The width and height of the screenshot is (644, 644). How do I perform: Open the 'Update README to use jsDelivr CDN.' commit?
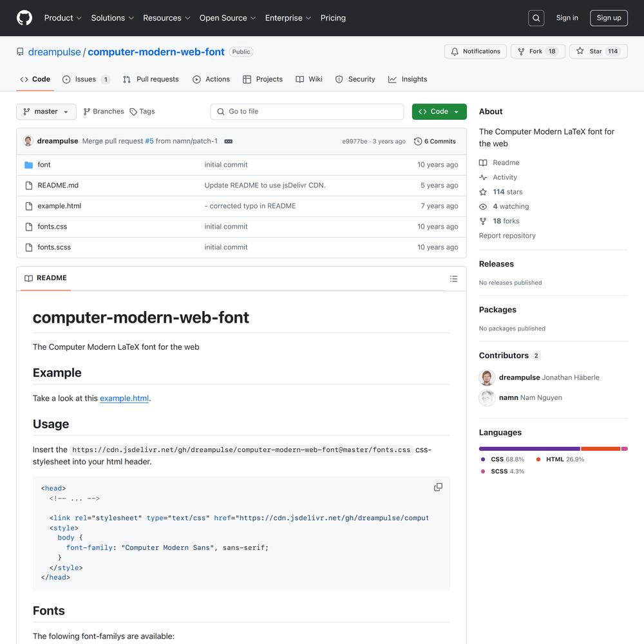coord(265,185)
